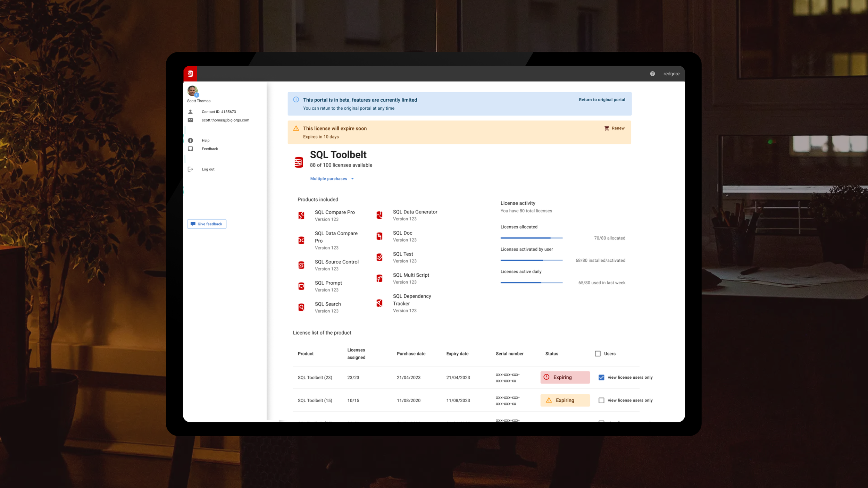
Task: Click the SQL Toolbelt (15) product cell
Action: (315, 401)
